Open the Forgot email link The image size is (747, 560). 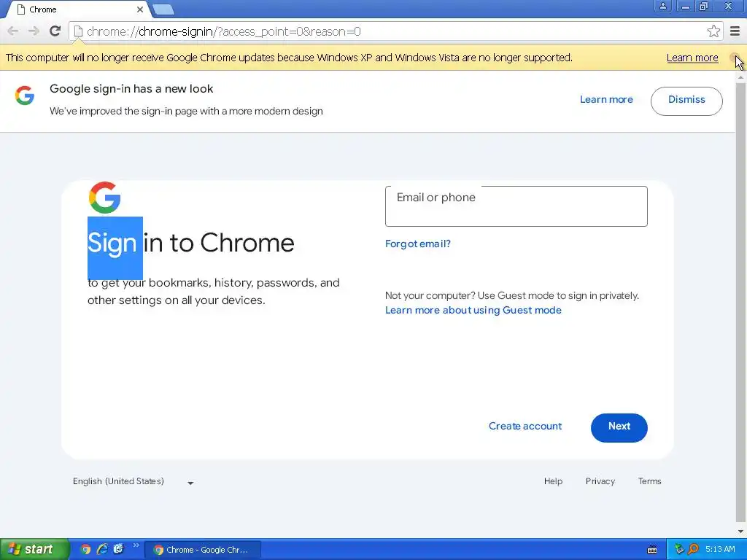pos(418,244)
